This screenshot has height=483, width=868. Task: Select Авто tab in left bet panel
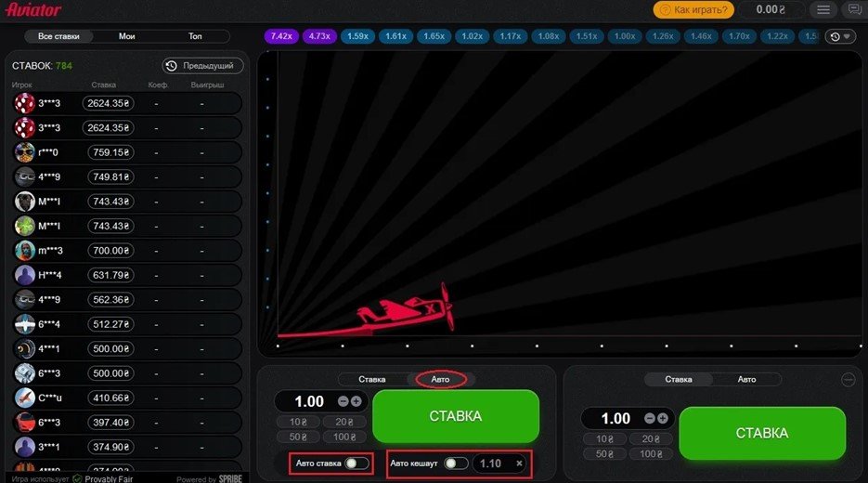(441, 379)
